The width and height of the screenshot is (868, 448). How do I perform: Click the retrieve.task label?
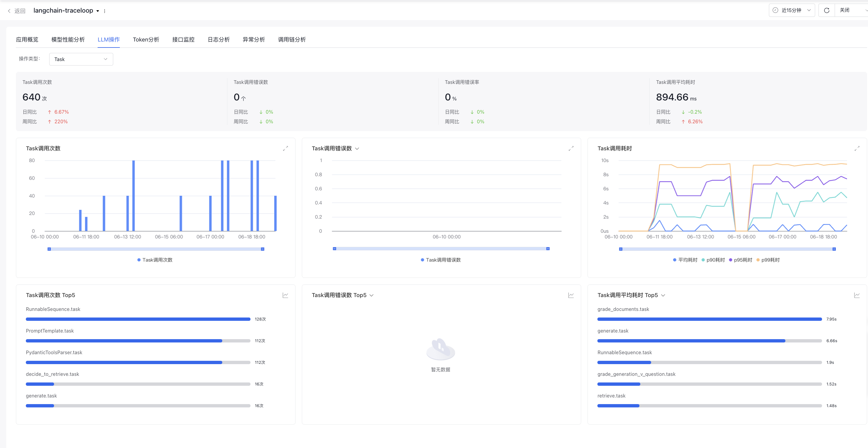(x=611, y=396)
